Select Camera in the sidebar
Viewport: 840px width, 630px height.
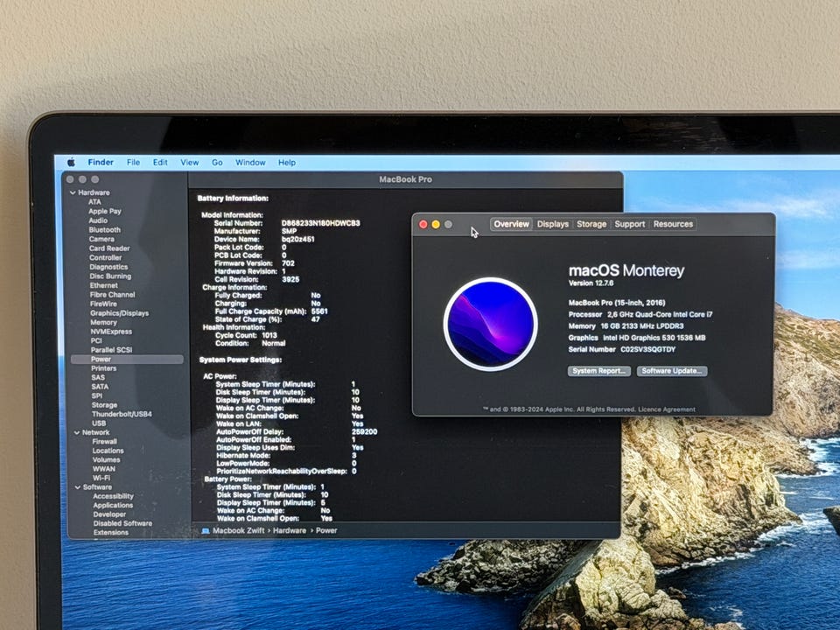(x=101, y=239)
